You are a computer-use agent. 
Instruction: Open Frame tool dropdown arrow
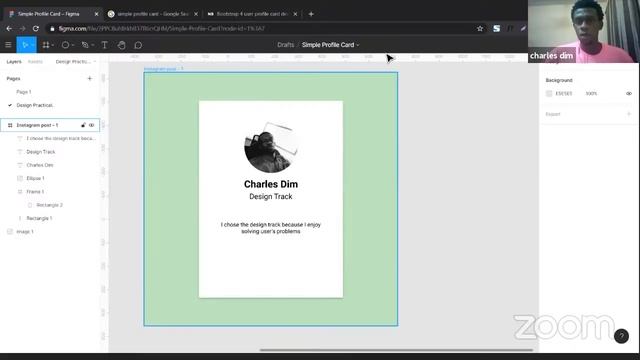point(53,45)
